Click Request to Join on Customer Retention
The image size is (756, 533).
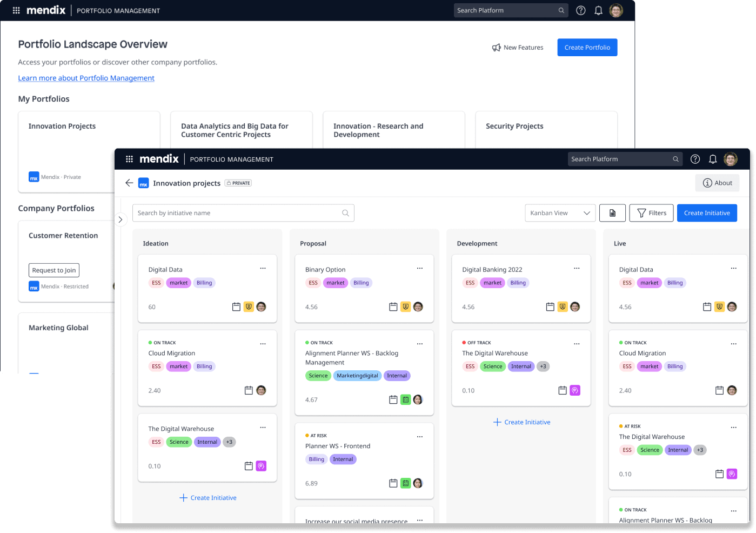[54, 270]
